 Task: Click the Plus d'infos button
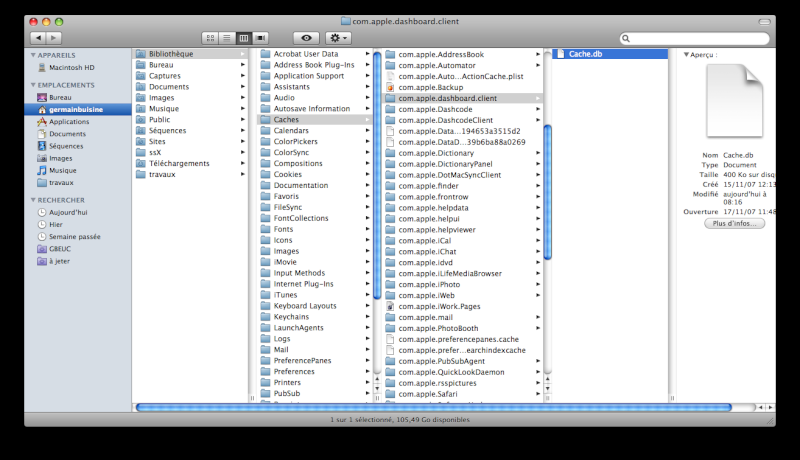pos(734,223)
